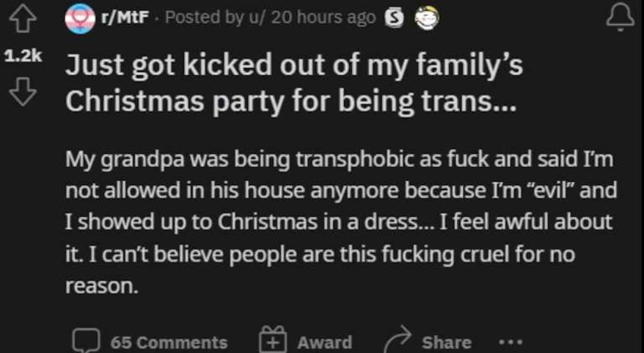Click the post body paragraph starting "My grandpa"
This screenshot has height=353, width=644.
[340, 222]
